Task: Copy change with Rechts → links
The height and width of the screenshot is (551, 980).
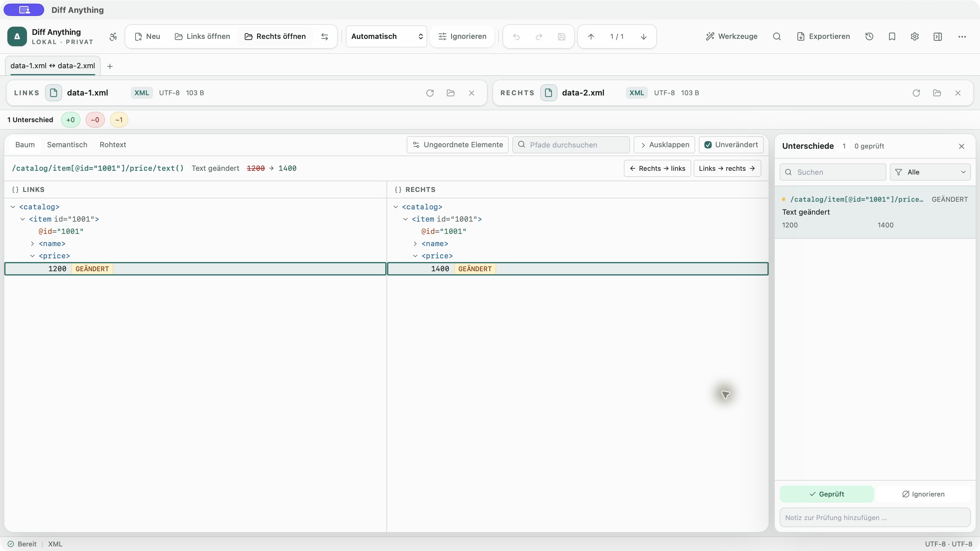Action: [x=658, y=168]
